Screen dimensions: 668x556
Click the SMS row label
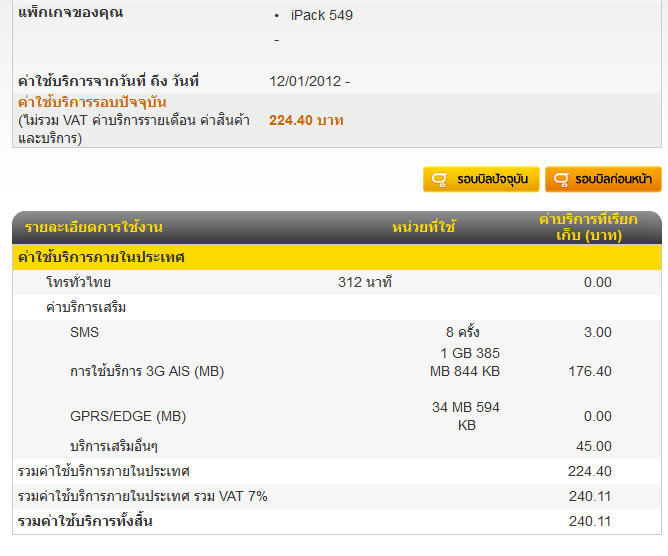(84, 332)
